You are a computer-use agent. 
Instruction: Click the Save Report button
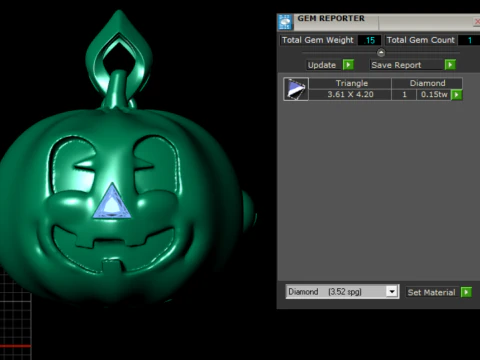coord(407,65)
